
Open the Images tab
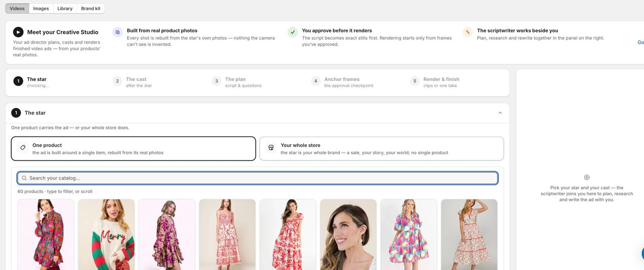(41, 8)
